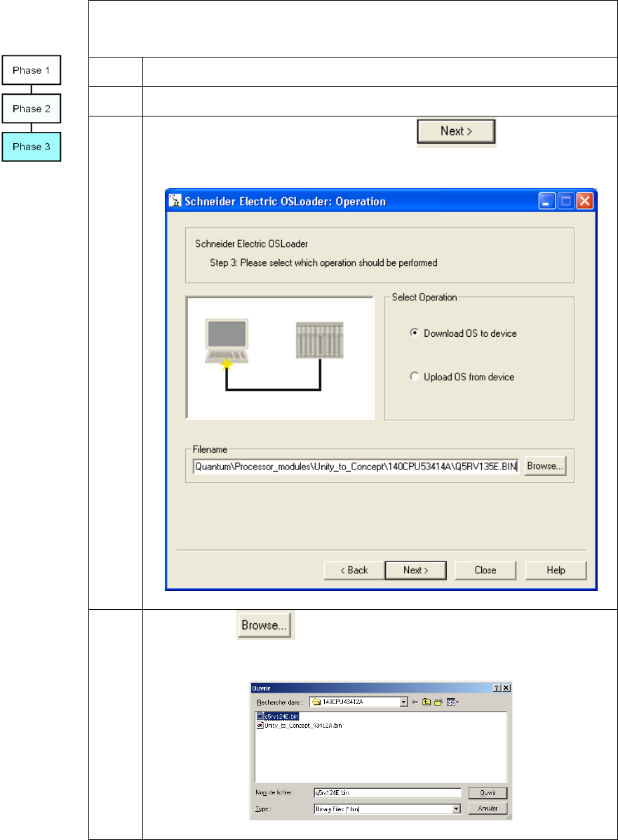Select Download OS to device option
Image resolution: width=618 pixels, height=840 pixels.
point(463,333)
